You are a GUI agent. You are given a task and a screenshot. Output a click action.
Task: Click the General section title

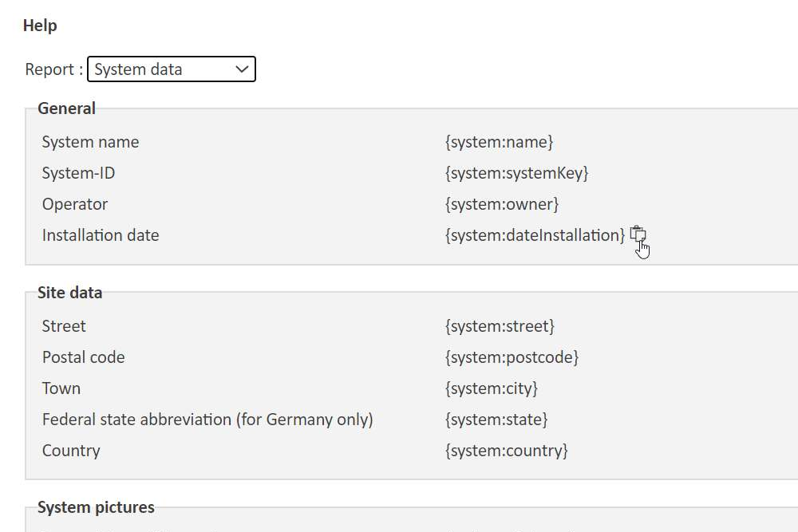66,108
